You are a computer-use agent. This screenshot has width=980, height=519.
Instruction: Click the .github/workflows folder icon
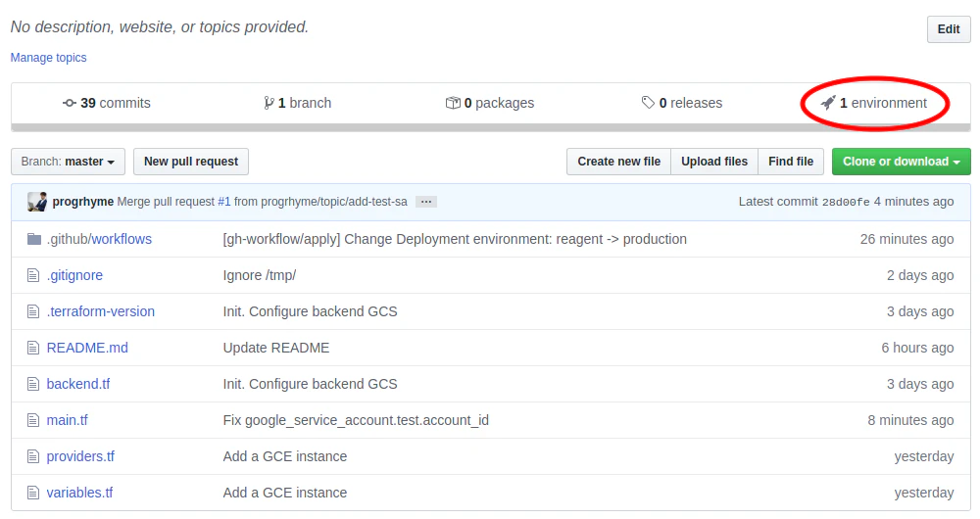pyautogui.click(x=34, y=239)
